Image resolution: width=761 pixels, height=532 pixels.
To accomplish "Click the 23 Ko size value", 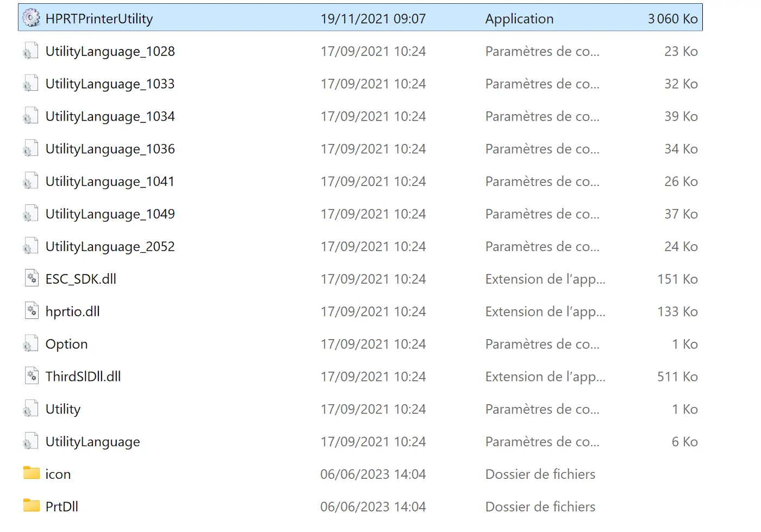I will tap(681, 52).
